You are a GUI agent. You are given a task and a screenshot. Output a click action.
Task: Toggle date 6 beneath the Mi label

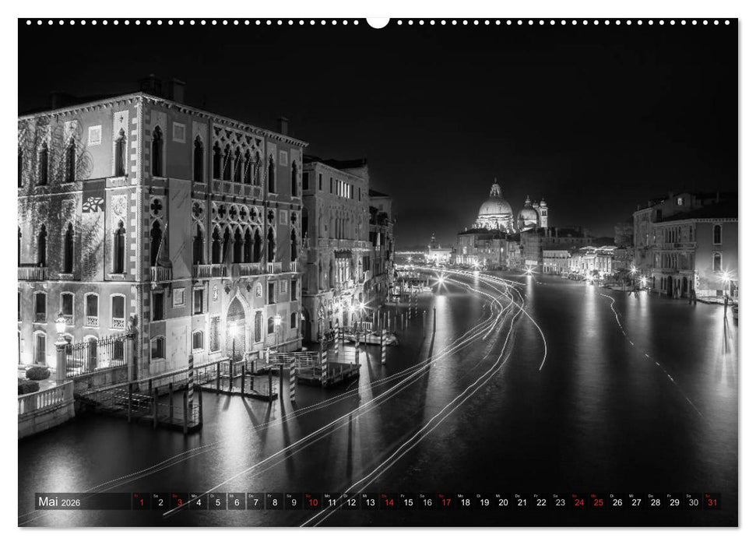click(x=236, y=502)
